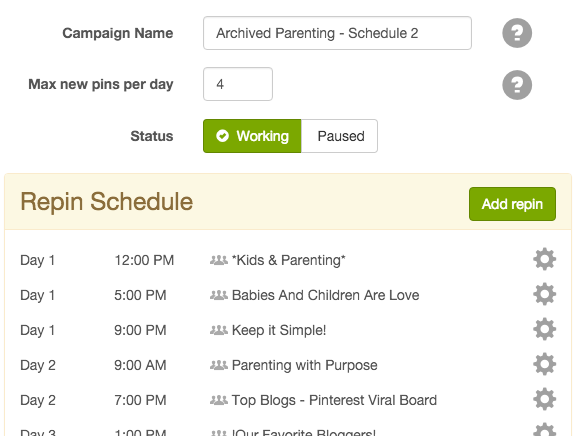Open gear for Day 3 1:00 PM repin
580x436 pixels.
click(x=544, y=430)
